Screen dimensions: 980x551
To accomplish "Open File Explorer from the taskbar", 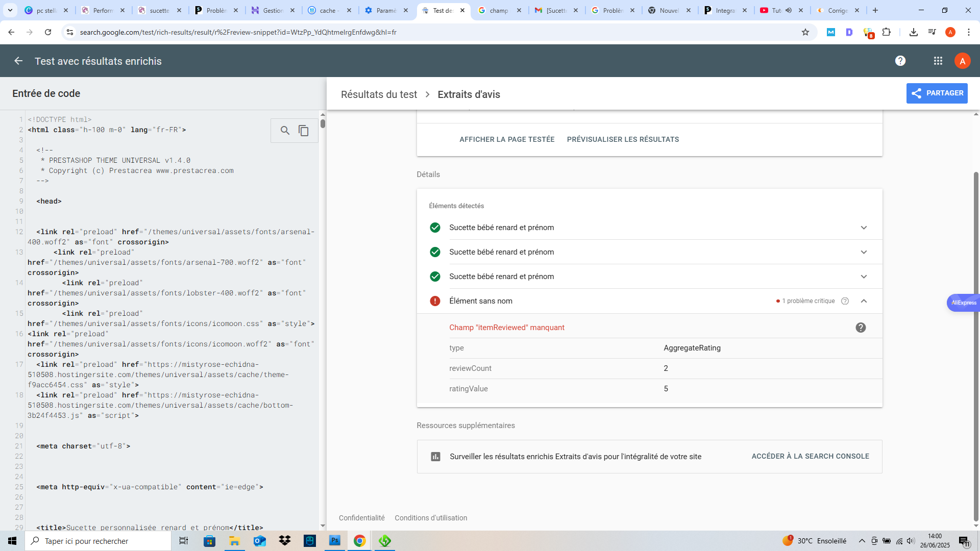I will [234, 541].
